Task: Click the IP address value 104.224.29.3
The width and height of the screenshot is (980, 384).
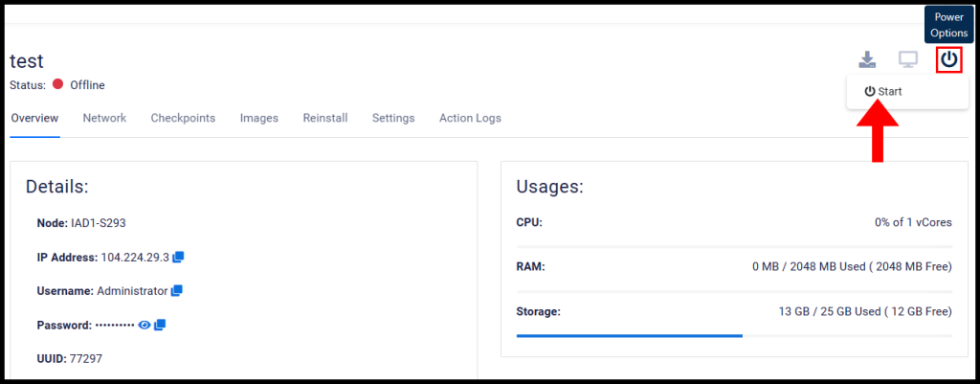Action: [x=135, y=257]
